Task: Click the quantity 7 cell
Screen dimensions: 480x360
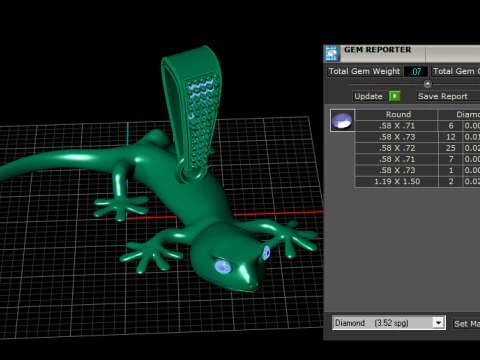Action: click(450, 159)
